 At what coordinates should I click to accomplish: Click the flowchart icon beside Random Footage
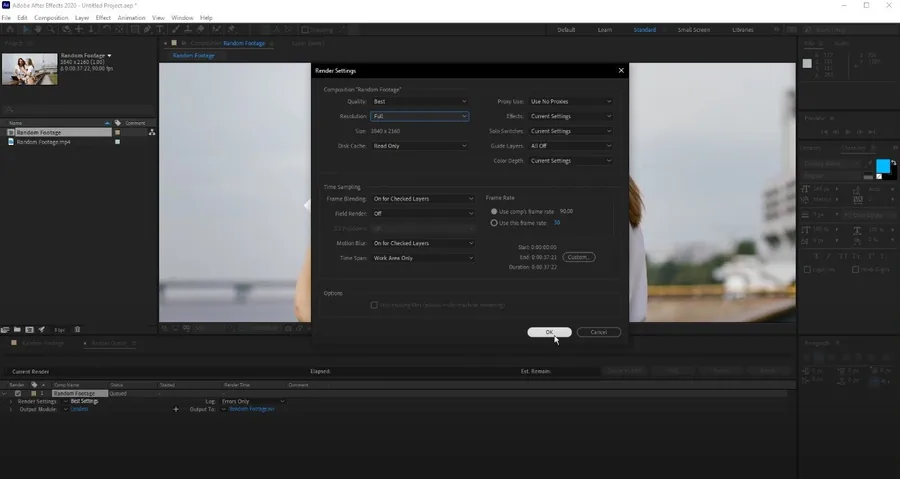click(x=152, y=133)
